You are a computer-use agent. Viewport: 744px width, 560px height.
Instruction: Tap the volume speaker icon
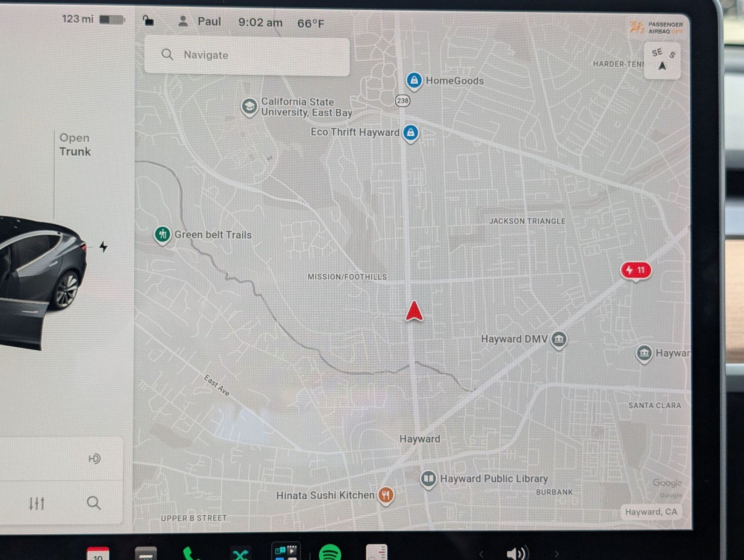coord(517,553)
